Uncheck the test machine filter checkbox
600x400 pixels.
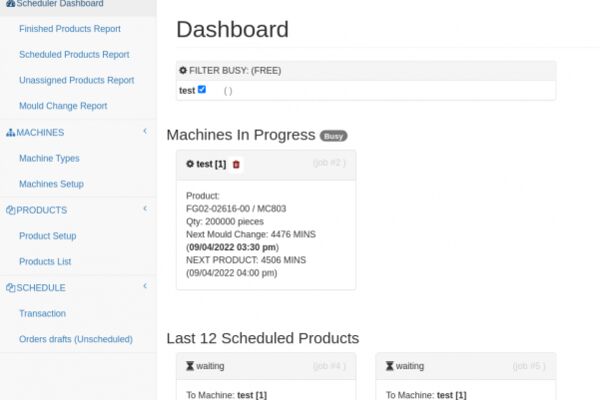[202, 89]
